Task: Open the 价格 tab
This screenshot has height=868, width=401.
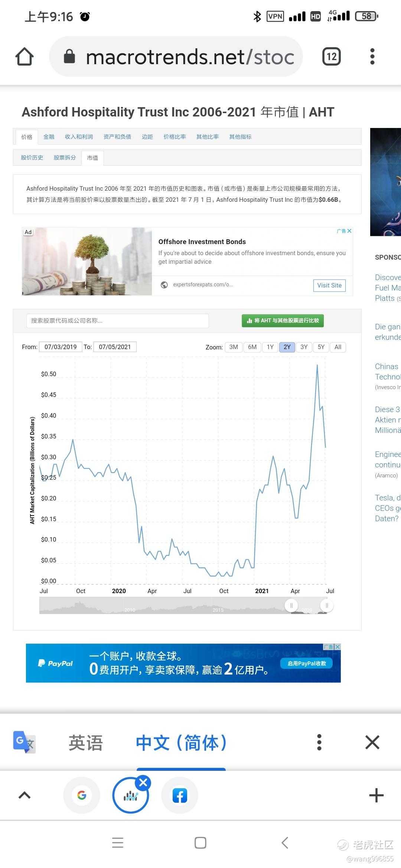Action: (x=27, y=137)
